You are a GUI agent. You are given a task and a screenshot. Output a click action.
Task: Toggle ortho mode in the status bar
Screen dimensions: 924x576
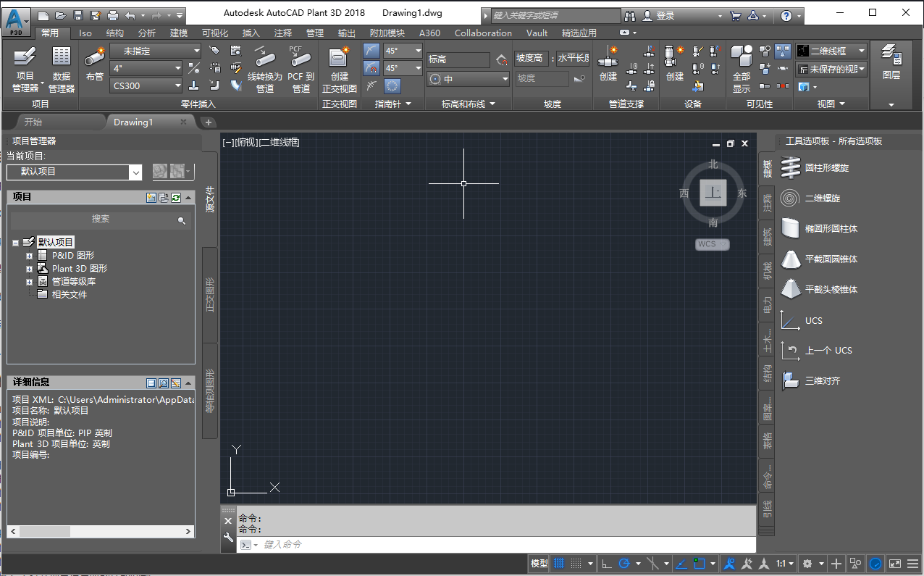606,563
